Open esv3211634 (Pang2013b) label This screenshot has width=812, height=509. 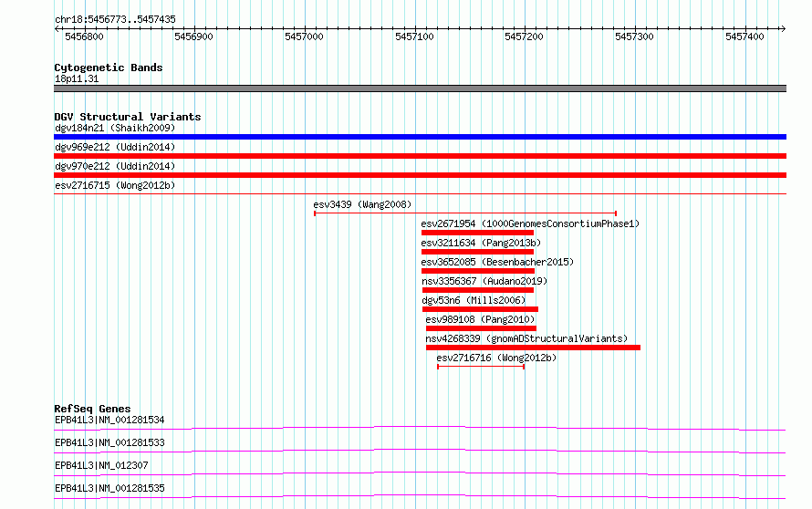pos(481,243)
